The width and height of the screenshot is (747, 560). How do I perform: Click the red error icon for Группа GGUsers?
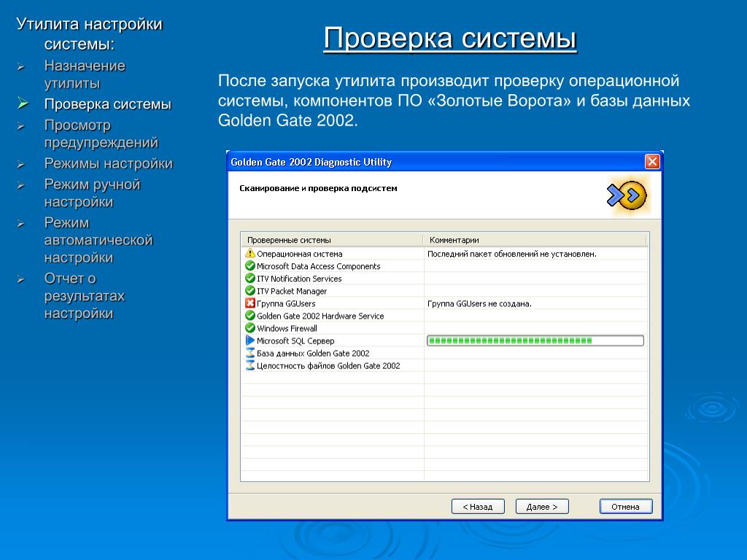point(250,303)
